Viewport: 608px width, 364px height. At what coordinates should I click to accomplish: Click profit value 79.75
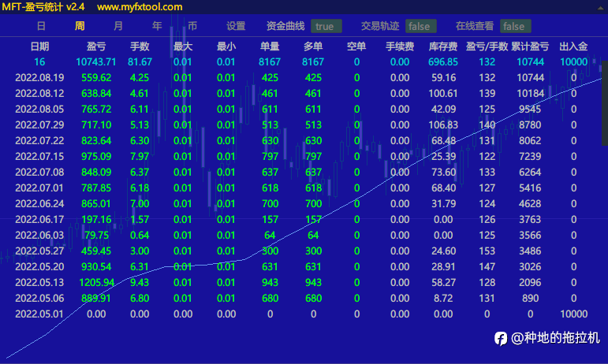[x=96, y=236]
